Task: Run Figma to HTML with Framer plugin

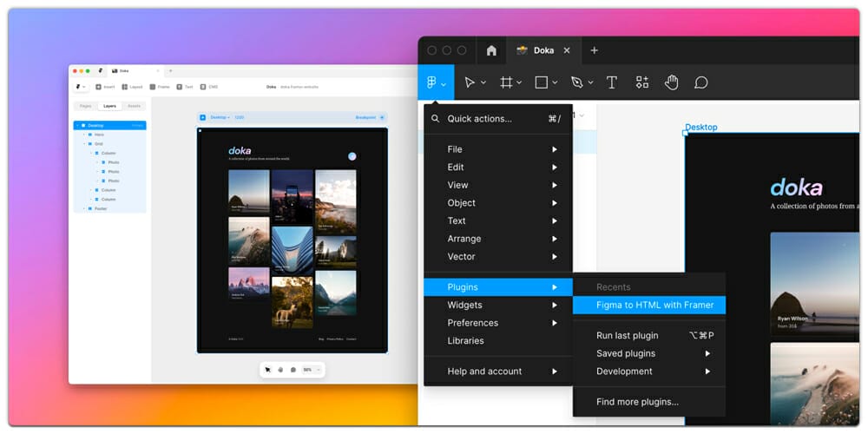Action: pos(649,305)
